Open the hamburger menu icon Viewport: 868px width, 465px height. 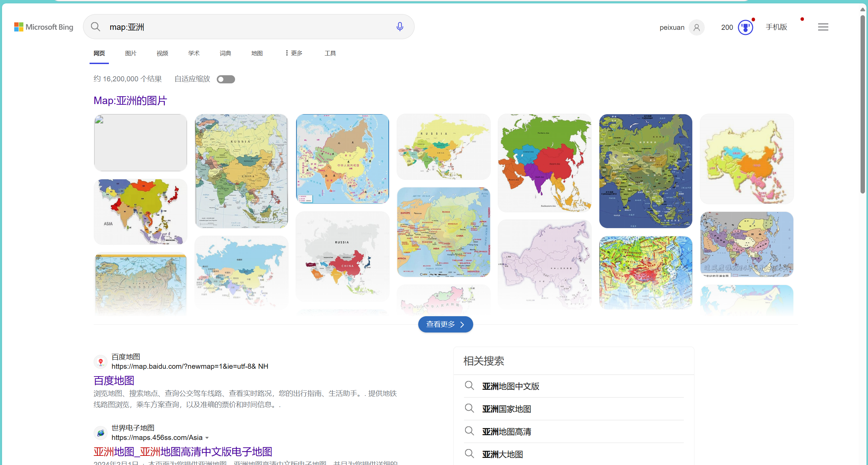tap(823, 27)
